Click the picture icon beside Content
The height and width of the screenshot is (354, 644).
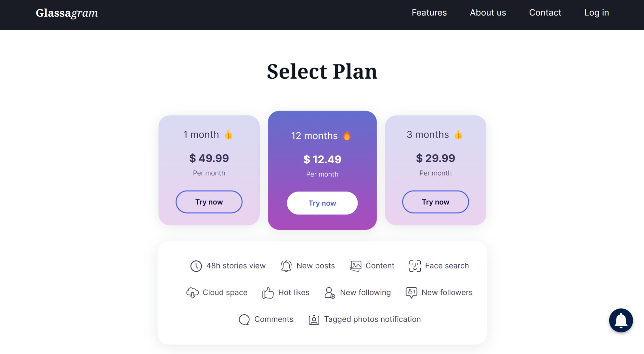pos(356,266)
